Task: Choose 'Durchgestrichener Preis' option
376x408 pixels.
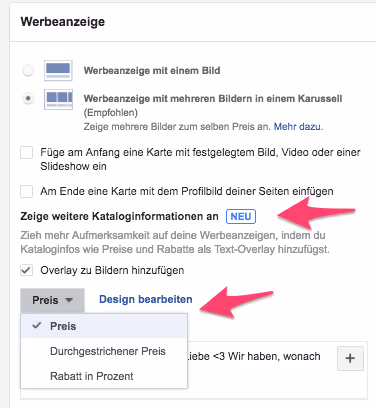Action: point(104,351)
